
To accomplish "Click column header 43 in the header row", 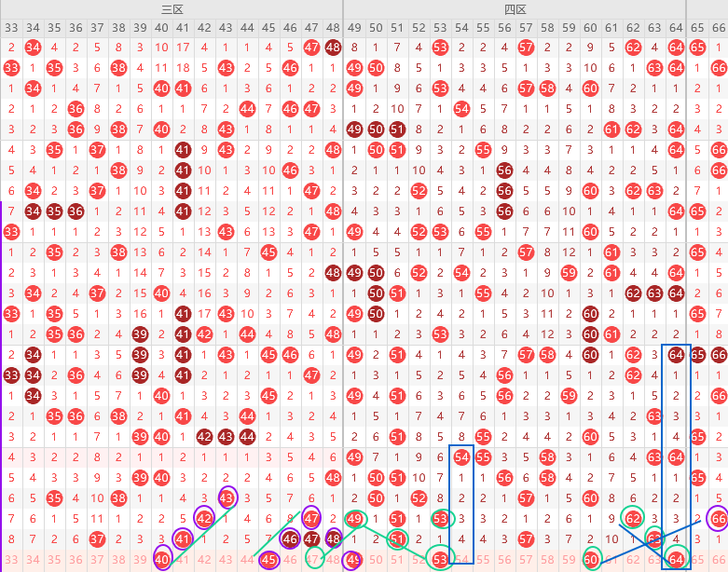I will click(226, 28).
